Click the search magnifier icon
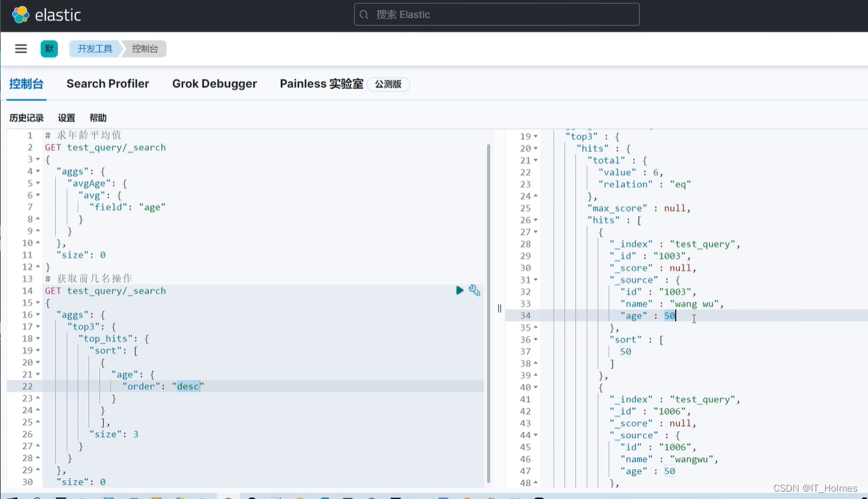This screenshot has height=499, width=868. click(365, 15)
